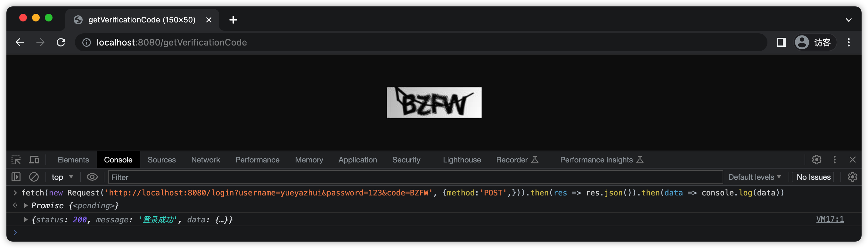Toggle device toolbar emulation
The height and width of the screenshot is (248, 868).
pyautogui.click(x=34, y=160)
